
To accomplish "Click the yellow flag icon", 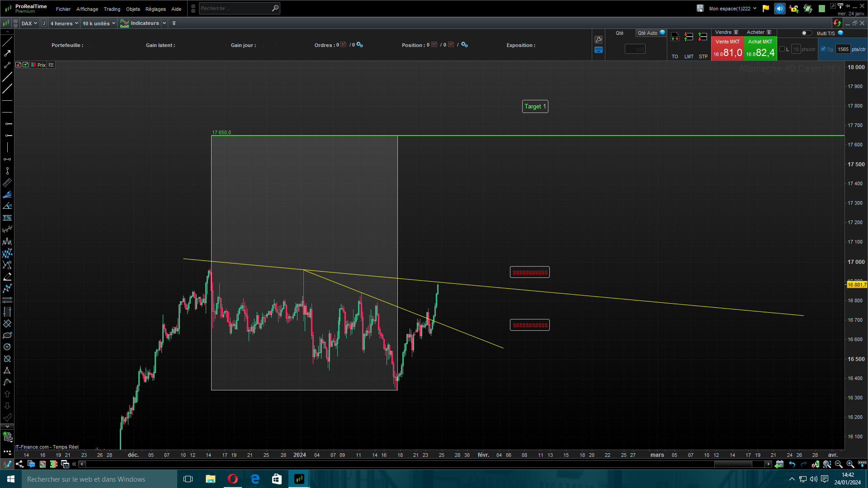I will pos(765,9).
